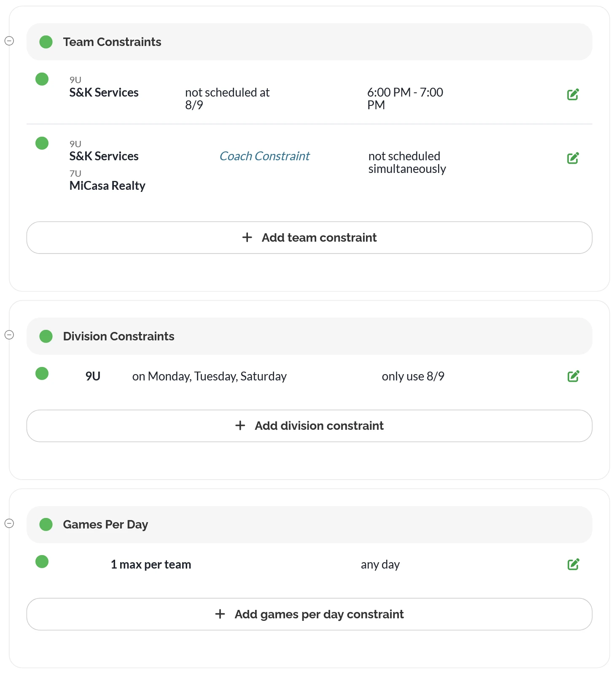Edit the 9U division constraint
This screenshot has width=616, height=674.
[x=573, y=376]
